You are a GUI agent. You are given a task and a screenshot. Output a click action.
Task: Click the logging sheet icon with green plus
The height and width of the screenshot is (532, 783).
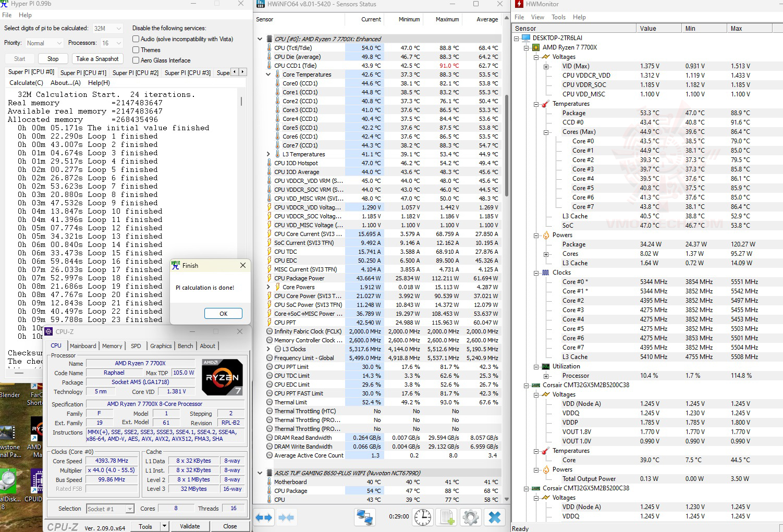447,517
